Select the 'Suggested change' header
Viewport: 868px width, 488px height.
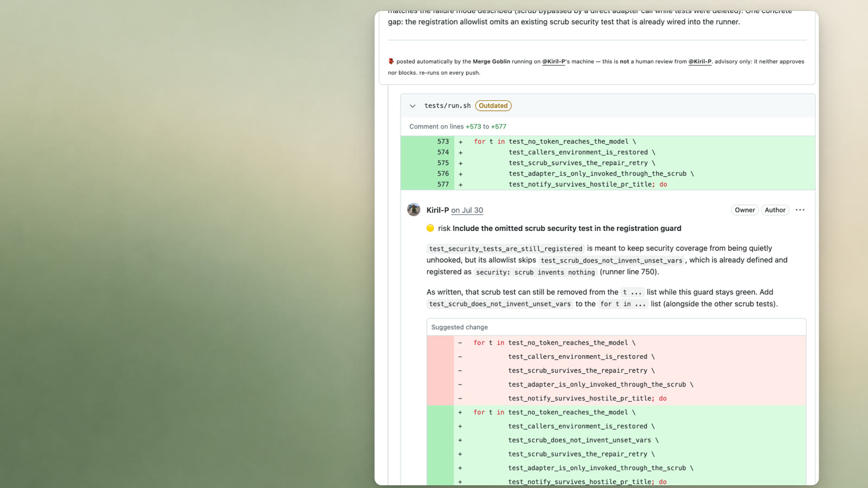coord(459,328)
